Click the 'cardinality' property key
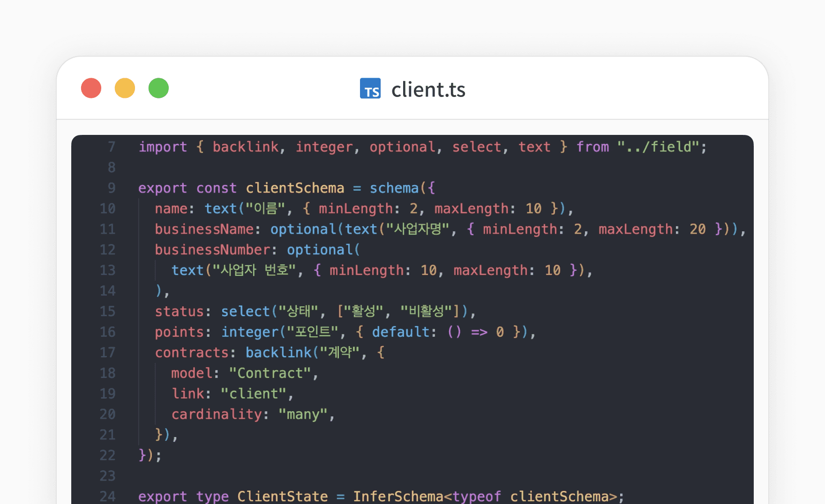The height and width of the screenshot is (504, 825). [217, 415]
